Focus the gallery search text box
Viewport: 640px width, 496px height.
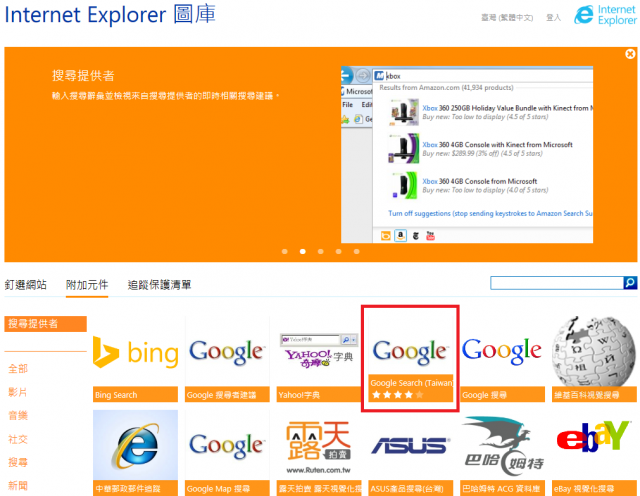click(557, 282)
